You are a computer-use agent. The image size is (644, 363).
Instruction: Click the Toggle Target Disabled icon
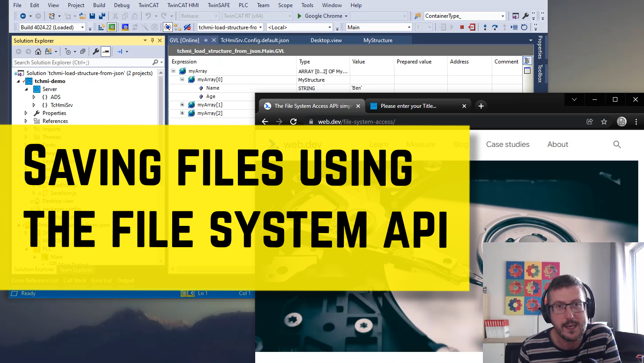point(187,28)
